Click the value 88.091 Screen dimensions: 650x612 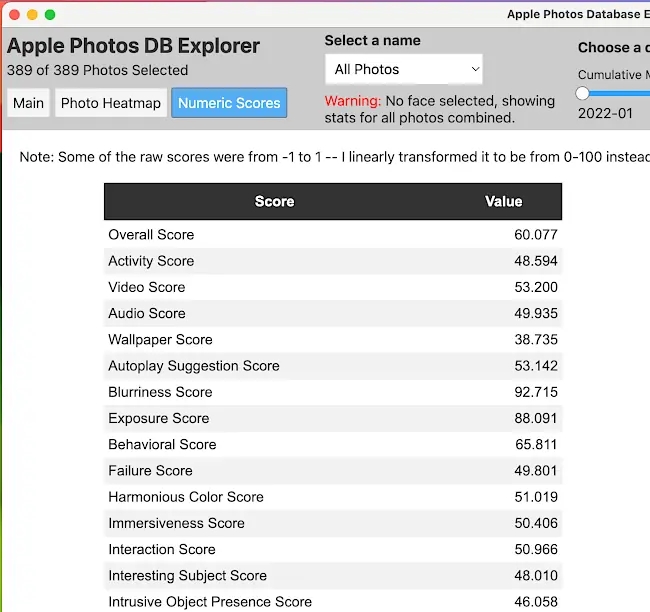click(x=536, y=418)
